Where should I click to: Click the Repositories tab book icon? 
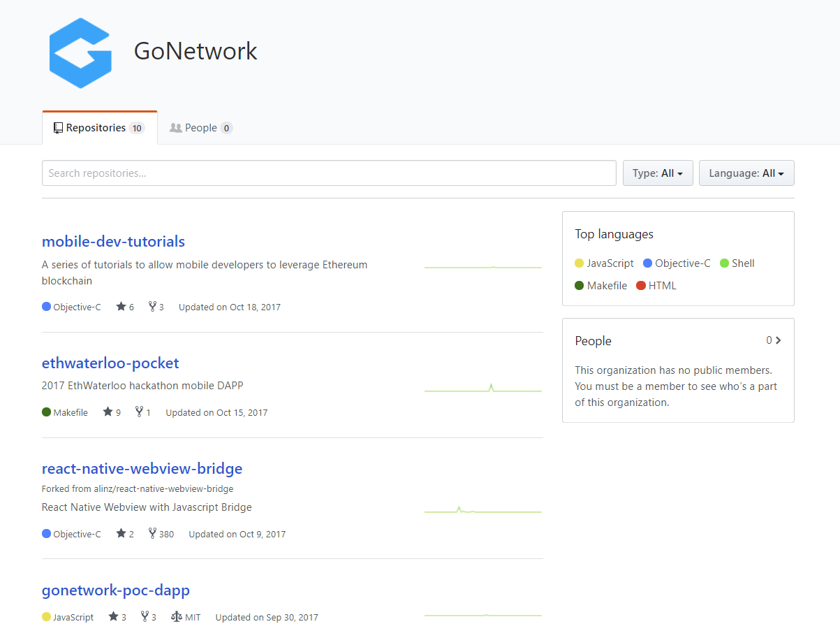click(x=58, y=128)
